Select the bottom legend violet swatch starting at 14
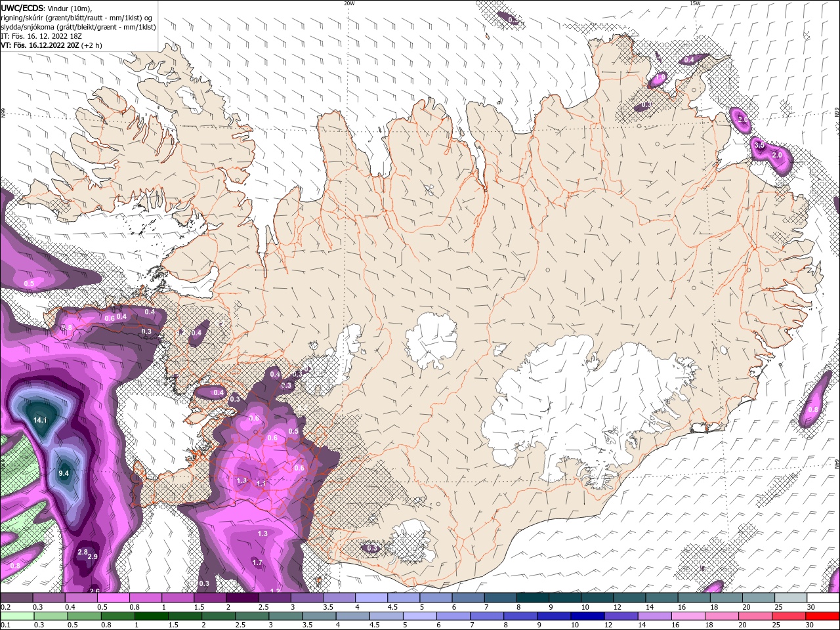Screen dimensions: 840x630 coord(654,616)
